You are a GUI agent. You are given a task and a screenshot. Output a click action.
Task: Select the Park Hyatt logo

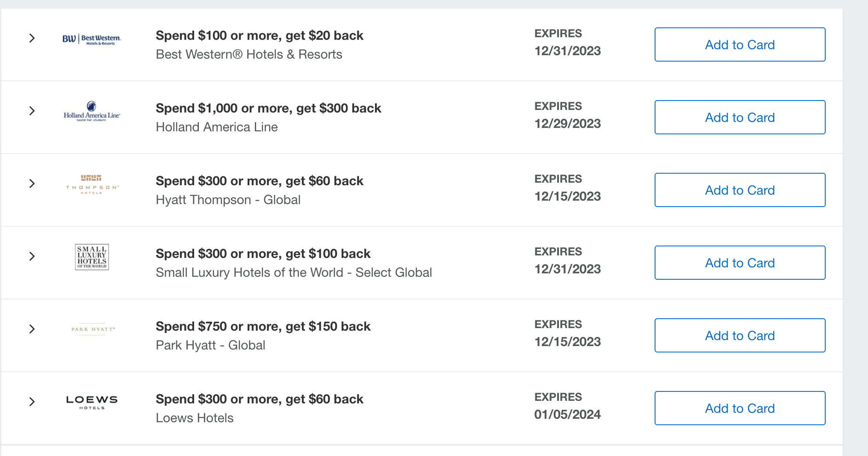(92, 329)
